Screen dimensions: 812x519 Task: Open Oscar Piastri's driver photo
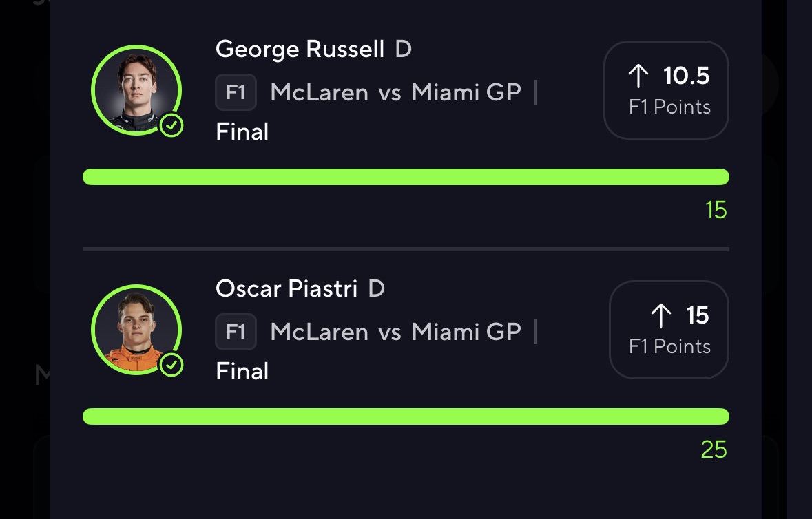pos(136,329)
